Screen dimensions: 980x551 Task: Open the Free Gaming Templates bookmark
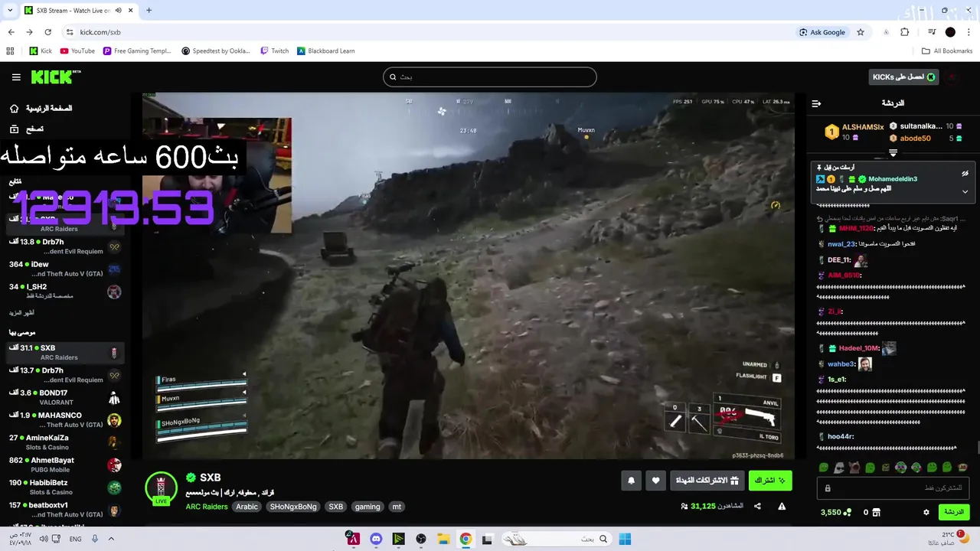138,51
